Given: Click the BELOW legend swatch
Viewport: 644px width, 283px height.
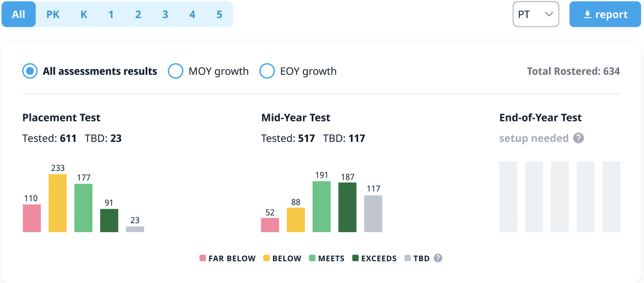Looking at the screenshot, I should 267,258.
